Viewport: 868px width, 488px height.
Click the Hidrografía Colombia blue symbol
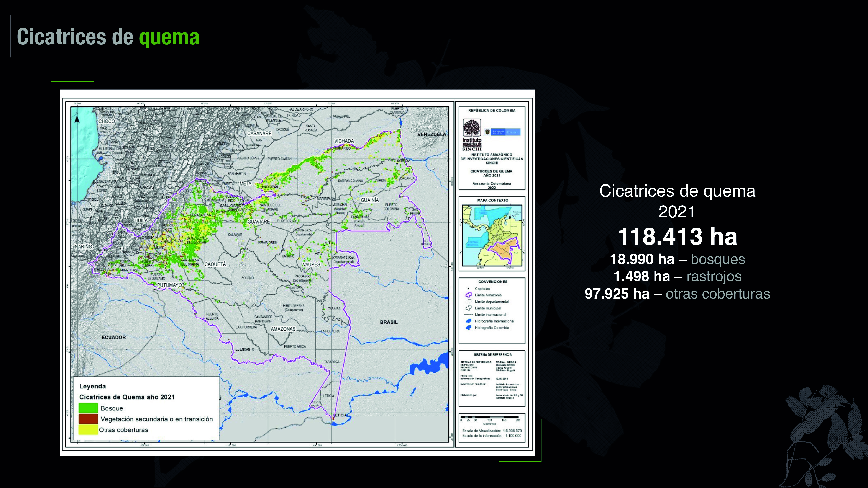click(x=468, y=328)
